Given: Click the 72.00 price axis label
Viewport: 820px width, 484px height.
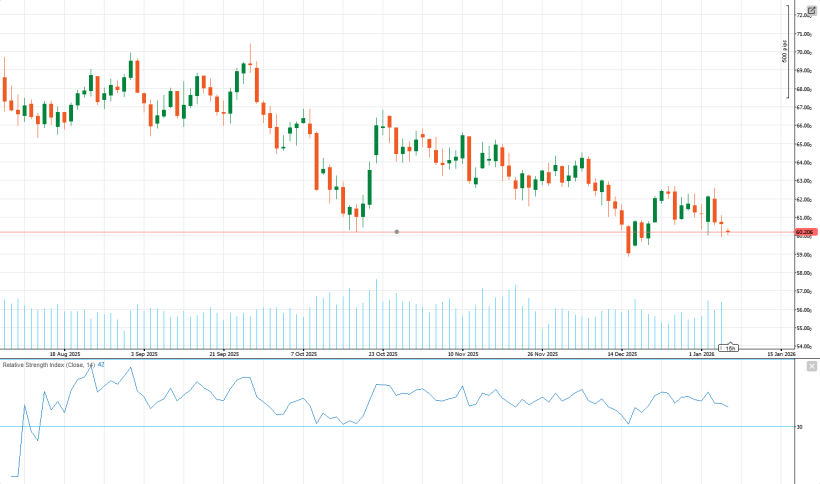Looking at the screenshot, I should (803, 15).
